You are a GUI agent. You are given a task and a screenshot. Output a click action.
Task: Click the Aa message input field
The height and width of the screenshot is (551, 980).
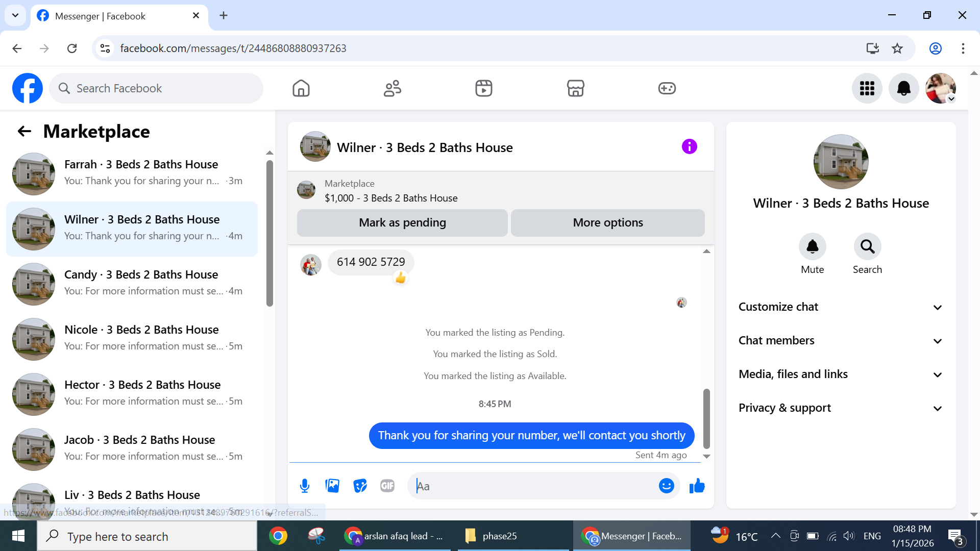536,486
